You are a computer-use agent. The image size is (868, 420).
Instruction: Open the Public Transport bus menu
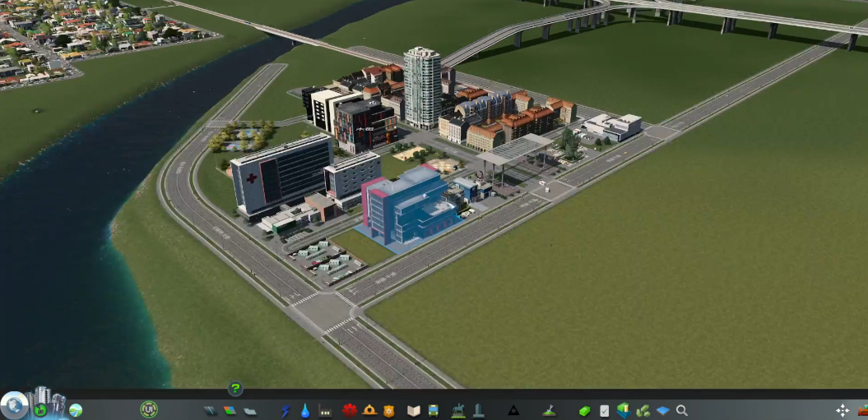434,411
